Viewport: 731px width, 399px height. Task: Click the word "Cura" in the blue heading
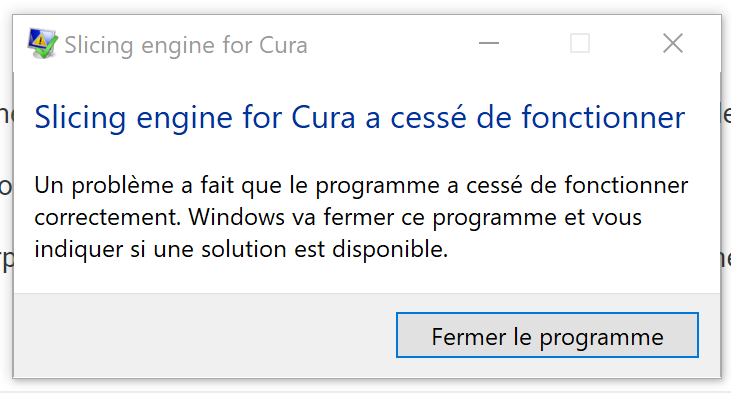pos(324,117)
